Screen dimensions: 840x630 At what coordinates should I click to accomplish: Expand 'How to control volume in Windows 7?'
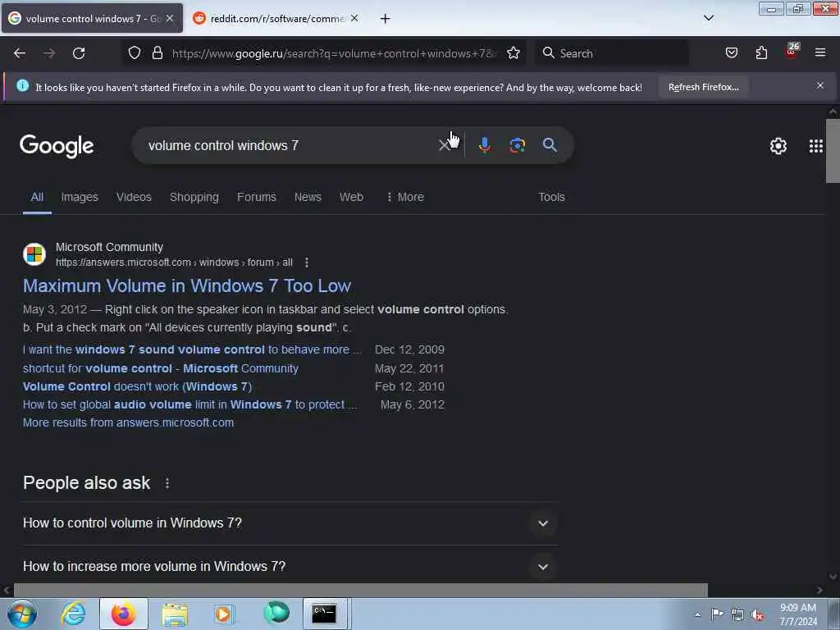tap(290, 523)
